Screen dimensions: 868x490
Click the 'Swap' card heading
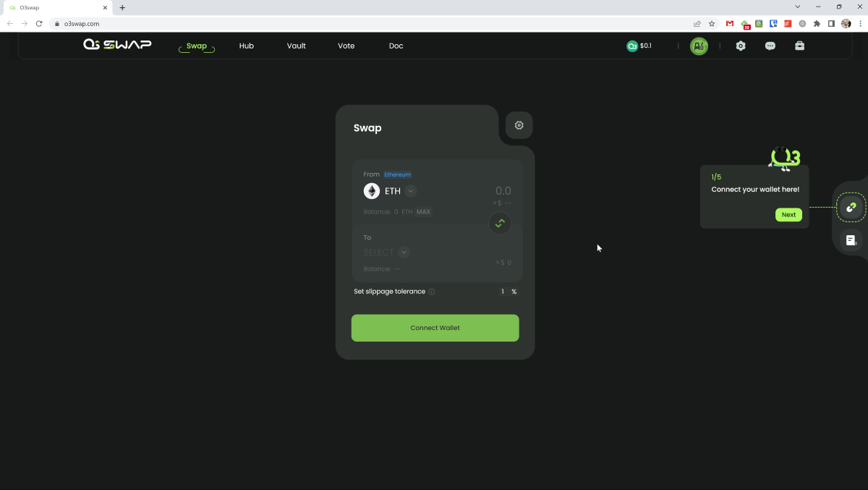point(367,128)
